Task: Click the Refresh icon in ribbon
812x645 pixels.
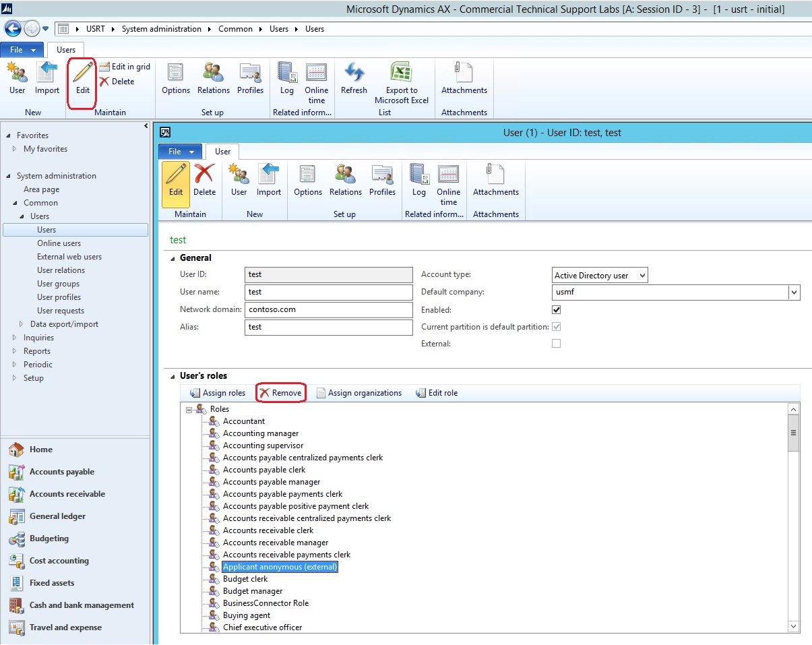Action: (354, 73)
